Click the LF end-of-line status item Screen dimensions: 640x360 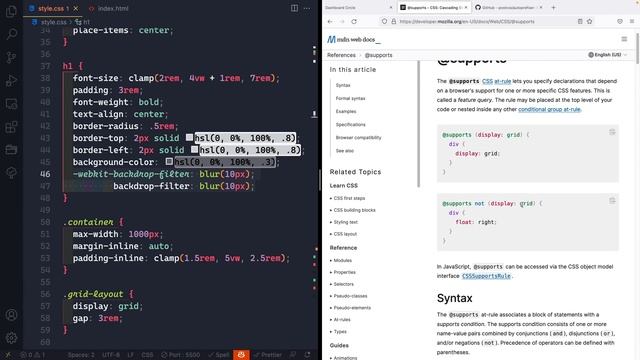click(x=131, y=355)
